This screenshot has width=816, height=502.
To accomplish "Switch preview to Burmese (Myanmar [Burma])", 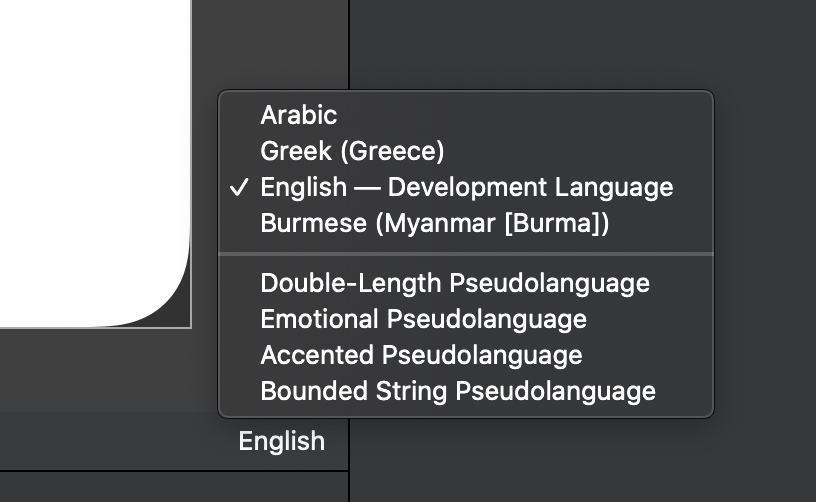I will click(x=434, y=223).
